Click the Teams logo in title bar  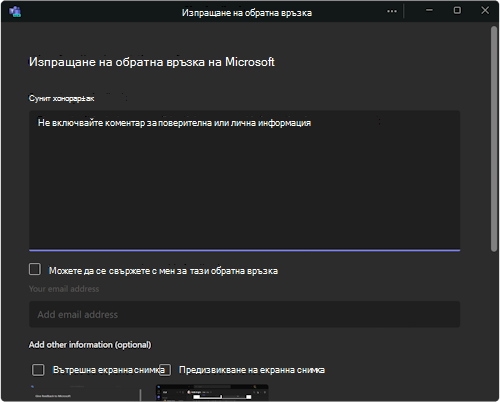click(x=15, y=12)
